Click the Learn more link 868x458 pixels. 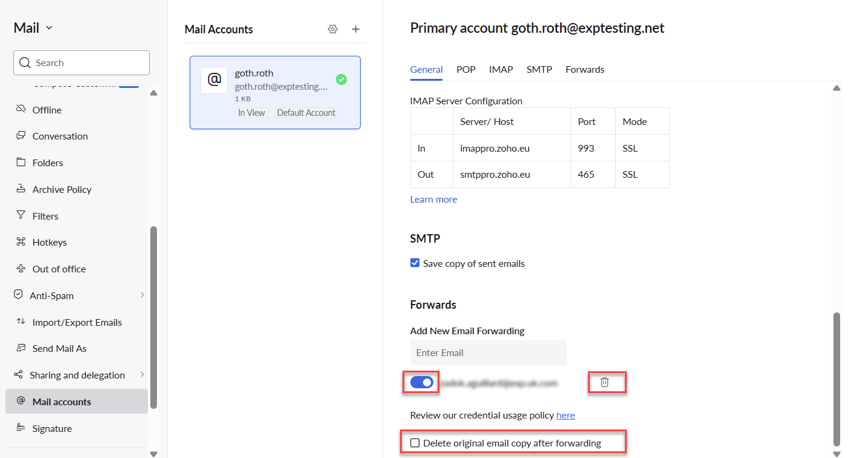tap(433, 199)
